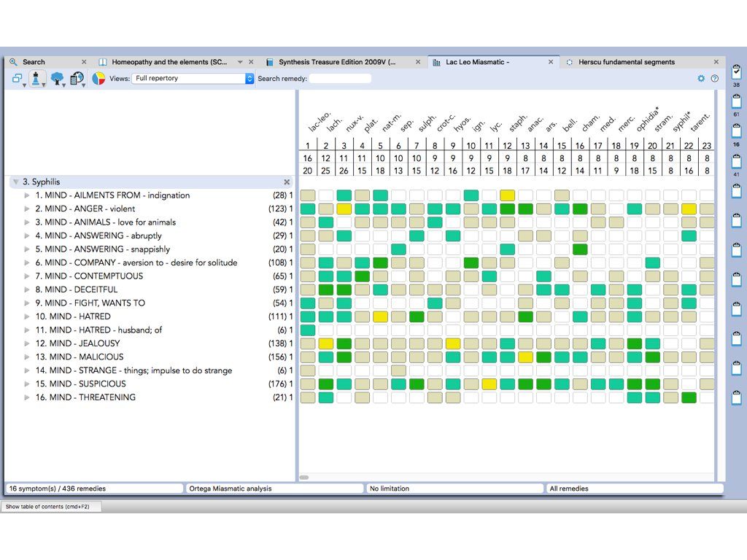Click the No limitation status field
This screenshot has height=560, width=747.
pyautogui.click(x=455, y=489)
